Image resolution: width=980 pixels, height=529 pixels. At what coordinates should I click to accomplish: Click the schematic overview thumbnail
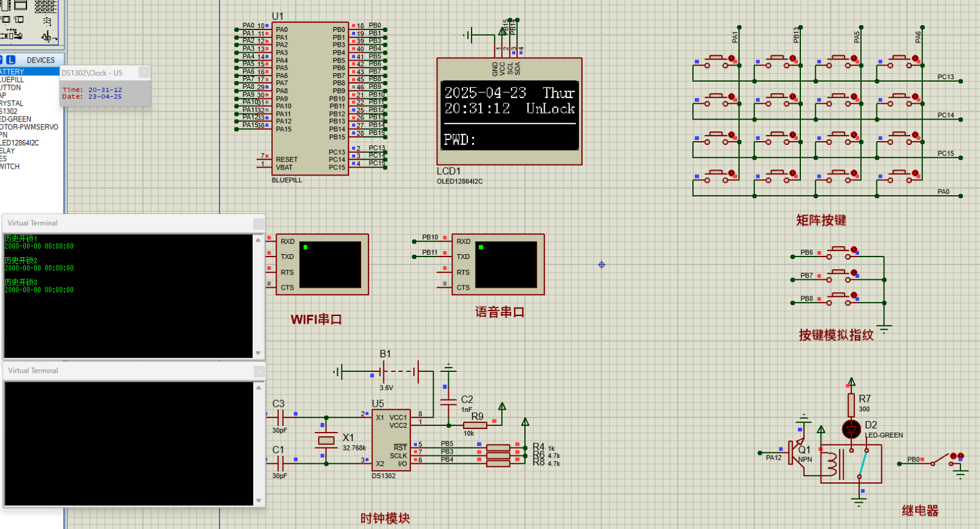(x=29, y=21)
